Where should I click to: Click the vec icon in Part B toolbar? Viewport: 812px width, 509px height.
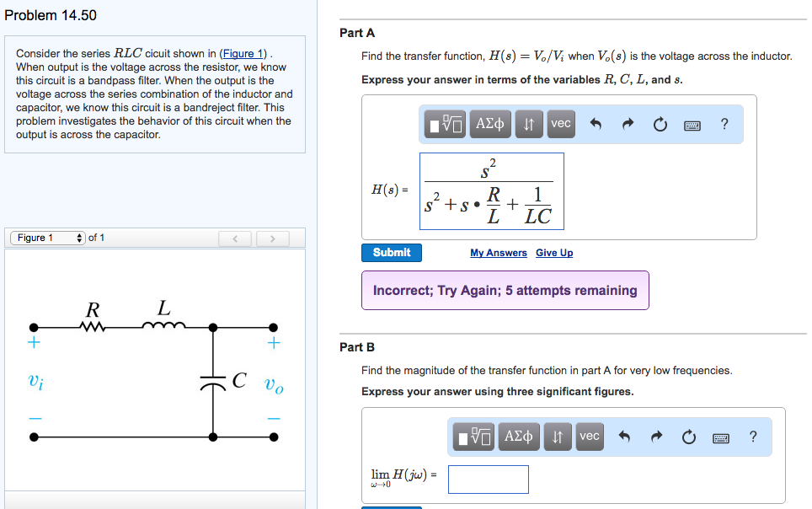click(x=589, y=437)
